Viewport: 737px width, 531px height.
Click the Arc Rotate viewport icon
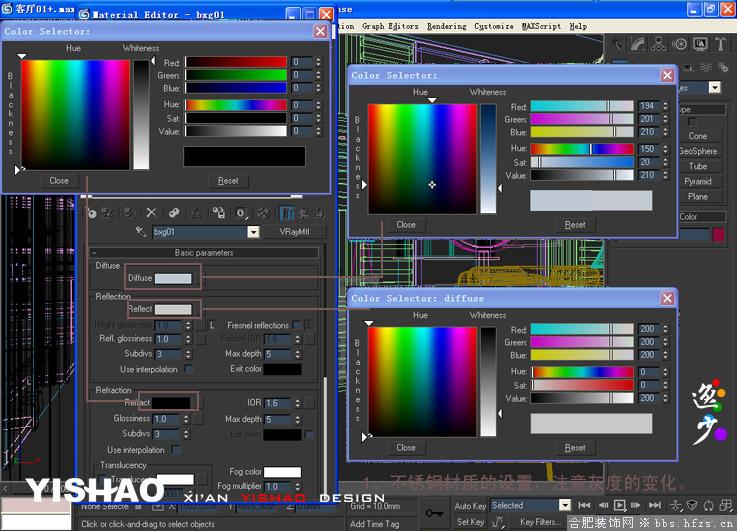click(x=708, y=505)
